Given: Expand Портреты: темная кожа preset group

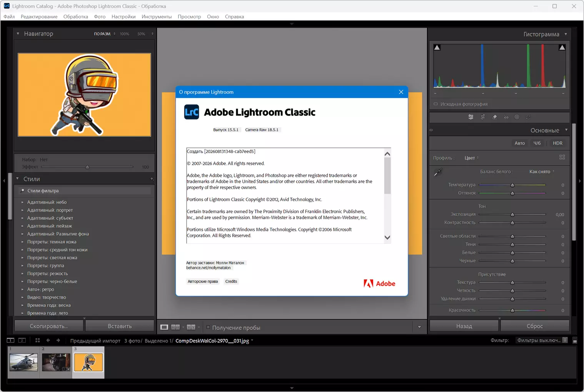Looking at the screenshot, I should 22,242.
